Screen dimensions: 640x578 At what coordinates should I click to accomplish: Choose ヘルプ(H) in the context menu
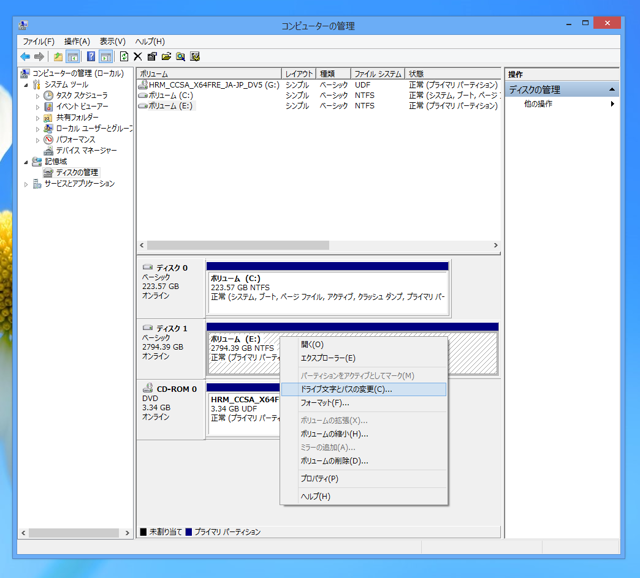(364, 496)
